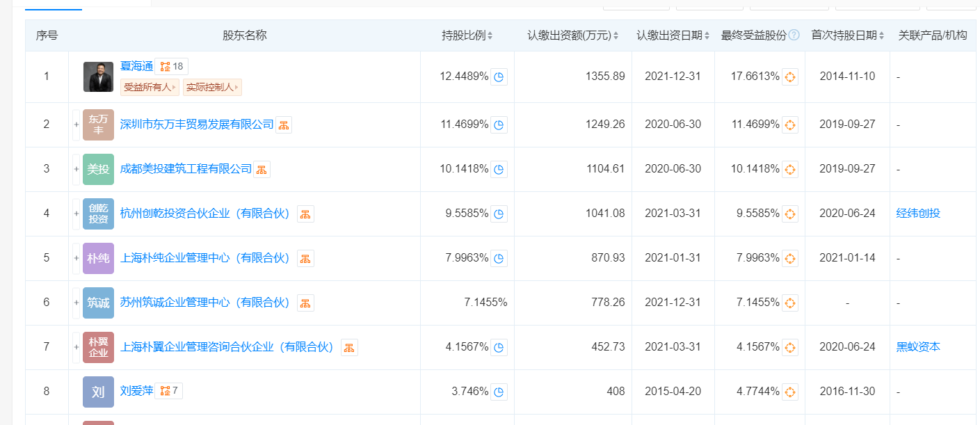
Task: Click equity structure icon for 上海朴翼企业管理咨询合伙企业
Action: click(x=349, y=348)
